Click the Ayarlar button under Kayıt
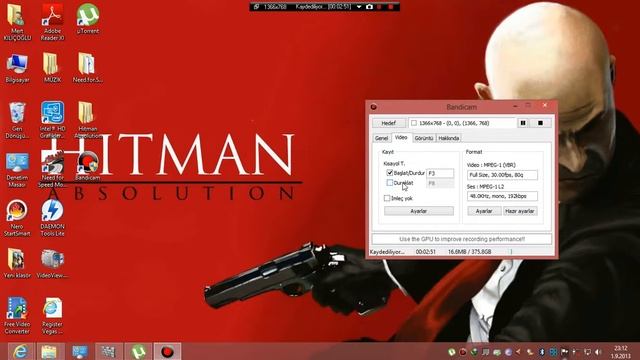Screen dimensions: 640x360 click(x=419, y=211)
